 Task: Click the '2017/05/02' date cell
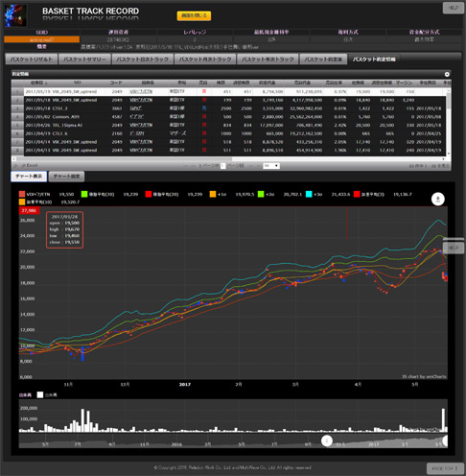pos(36,117)
